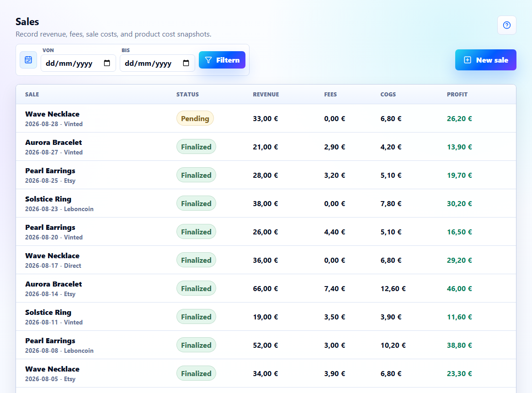Click the STATUS column header
The width and height of the screenshot is (532, 393).
188,94
